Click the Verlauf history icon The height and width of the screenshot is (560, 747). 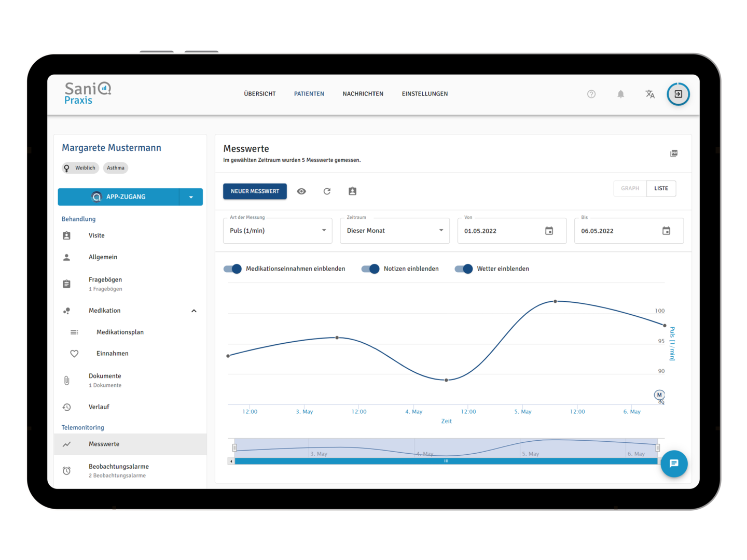66,407
